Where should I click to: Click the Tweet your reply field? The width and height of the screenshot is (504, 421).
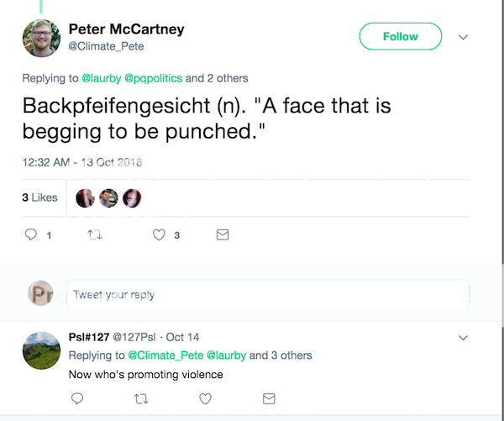click(x=267, y=295)
